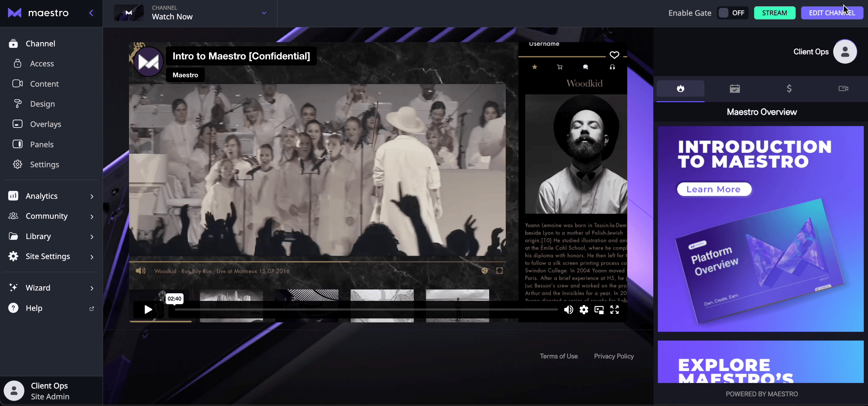Click the lock icon beside Access
The image size is (868, 406).
click(18, 63)
